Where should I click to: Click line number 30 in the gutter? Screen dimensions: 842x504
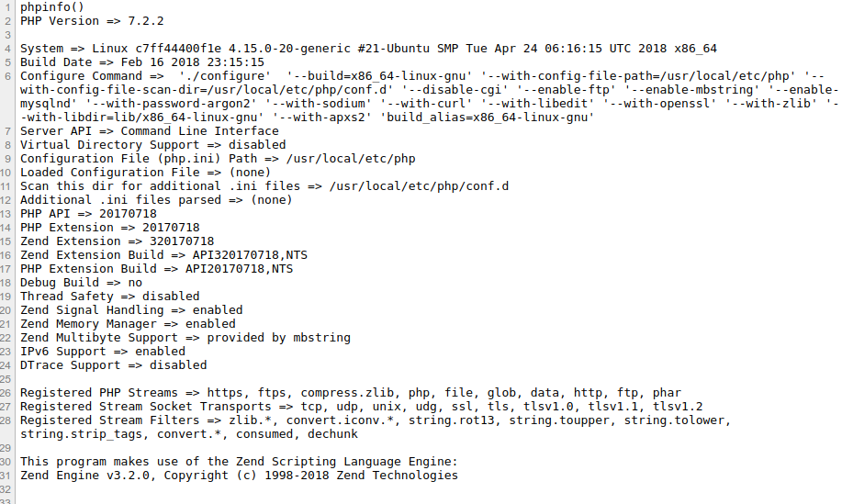click(x=7, y=461)
